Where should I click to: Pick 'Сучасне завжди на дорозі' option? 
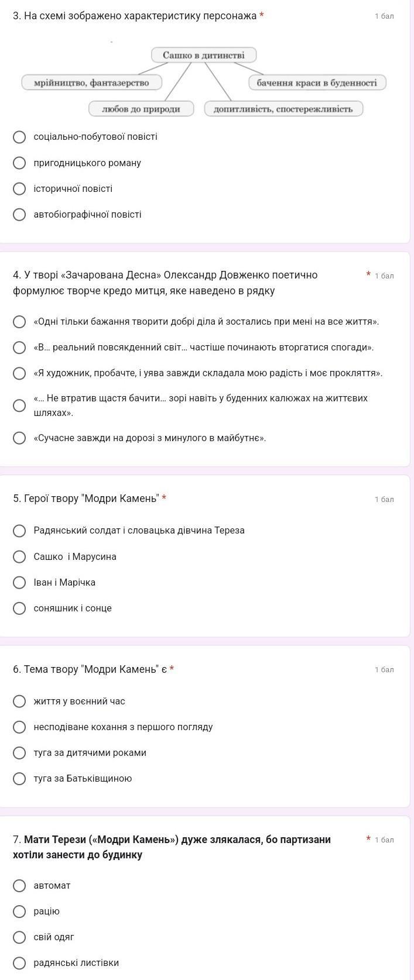[x=19, y=438]
